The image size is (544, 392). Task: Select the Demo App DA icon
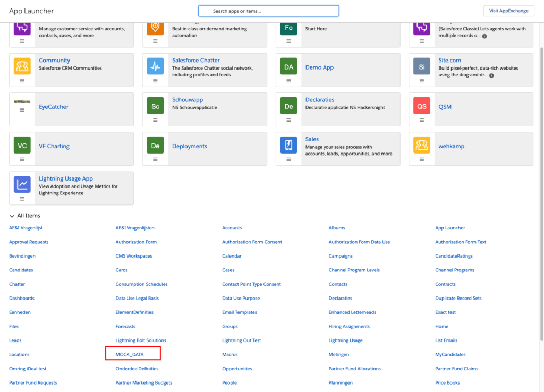288,66
